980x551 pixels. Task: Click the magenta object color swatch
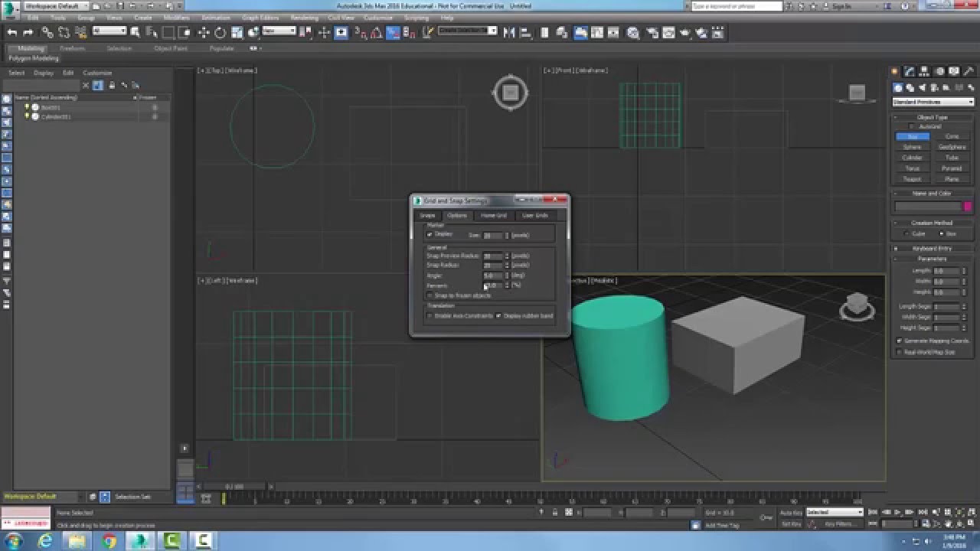[968, 207]
